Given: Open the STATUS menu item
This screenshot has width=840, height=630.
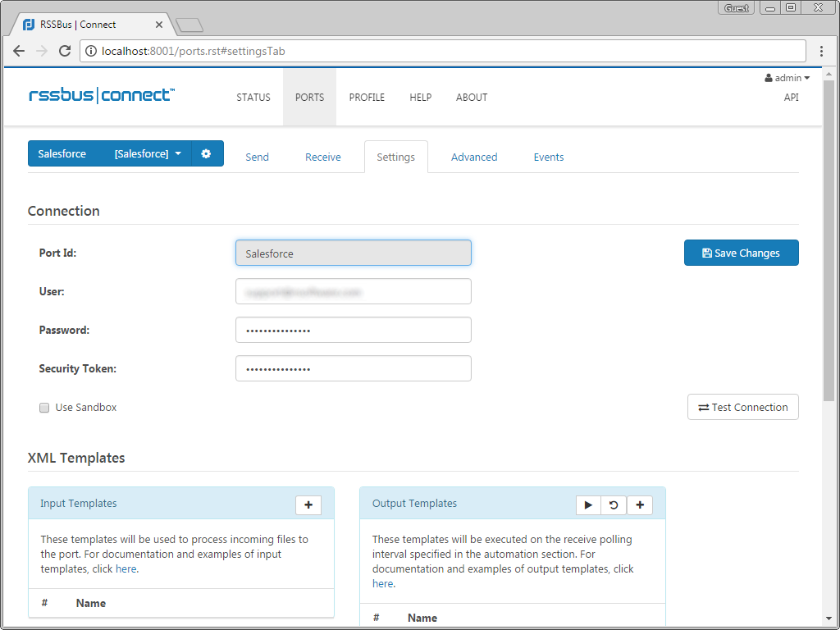Looking at the screenshot, I should point(253,98).
